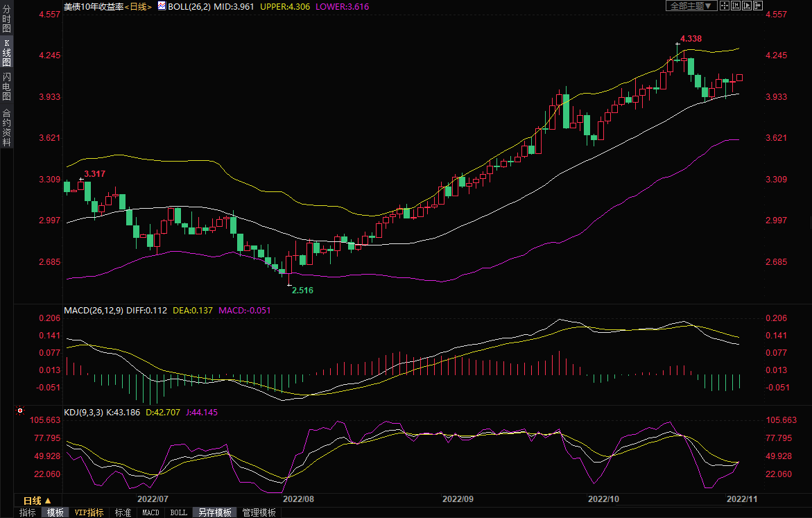This screenshot has width=812, height=518.
Task: Open 管理模板 template manager
Action: tap(259, 512)
